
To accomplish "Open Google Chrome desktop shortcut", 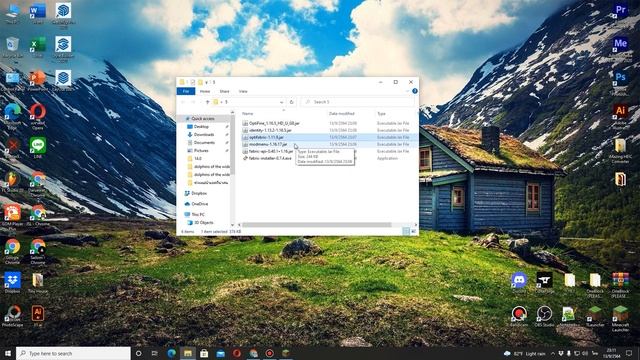I will 13,251.
